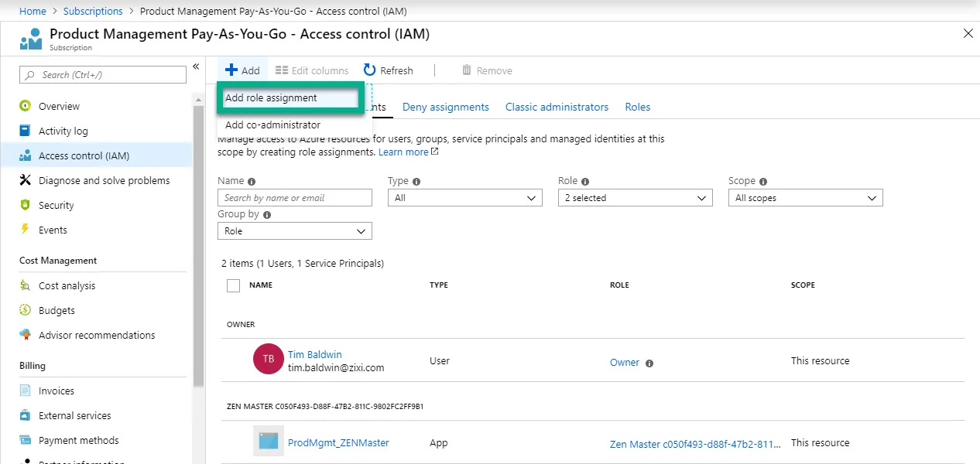
Task: Click the Edit columns grid icon
Action: [282, 70]
